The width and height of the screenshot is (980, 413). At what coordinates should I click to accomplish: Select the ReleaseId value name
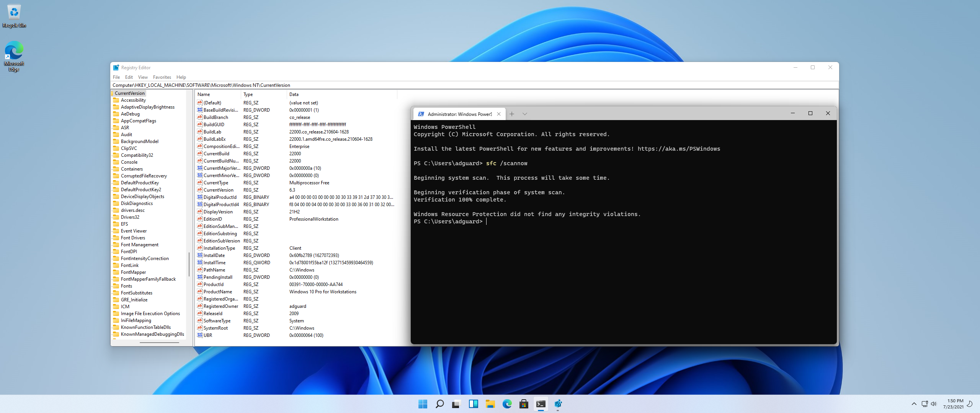(213, 314)
